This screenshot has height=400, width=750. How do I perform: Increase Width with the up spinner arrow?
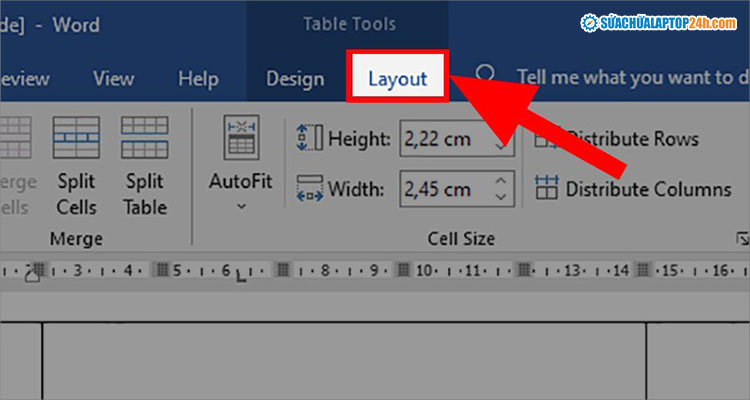502,180
